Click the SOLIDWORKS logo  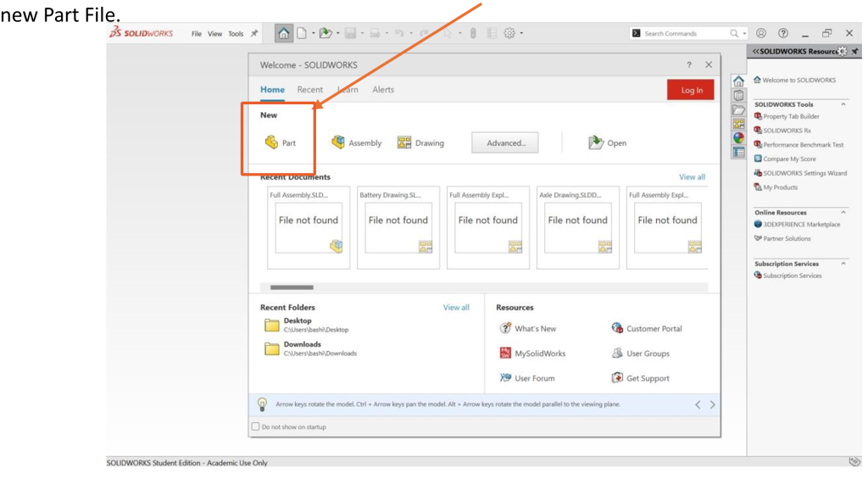pos(142,33)
